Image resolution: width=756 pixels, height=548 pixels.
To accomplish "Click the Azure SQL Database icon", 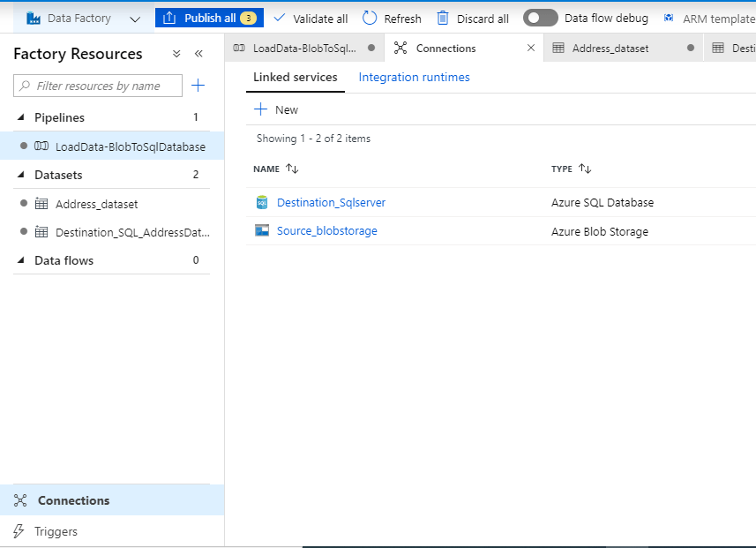I will tap(262, 203).
